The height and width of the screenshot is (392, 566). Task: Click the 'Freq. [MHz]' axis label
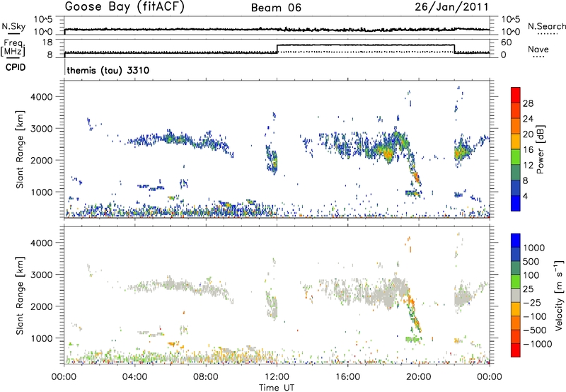coord(13,47)
